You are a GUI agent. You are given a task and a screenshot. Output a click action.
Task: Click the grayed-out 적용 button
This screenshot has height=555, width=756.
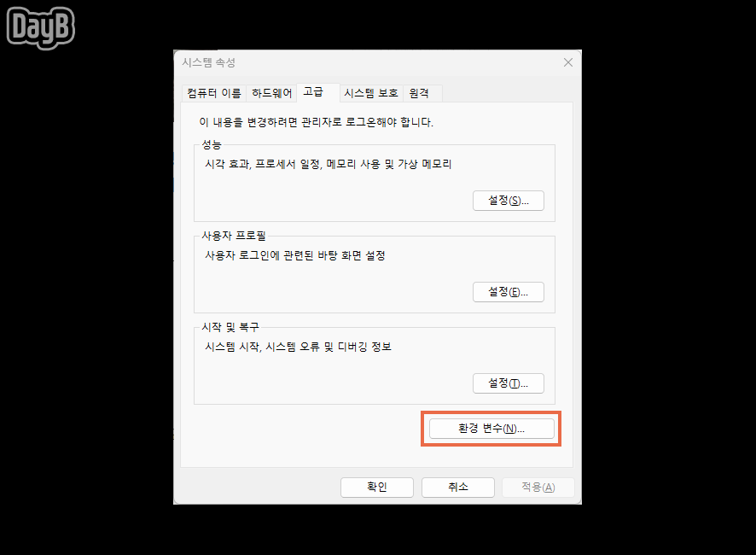coord(538,487)
